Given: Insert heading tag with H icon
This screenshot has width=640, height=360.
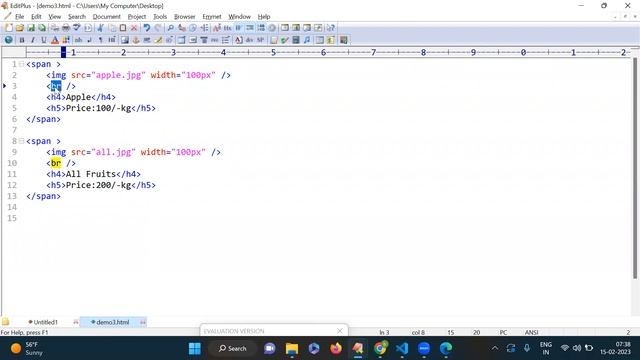Looking at the screenshot, I should pos(112,40).
